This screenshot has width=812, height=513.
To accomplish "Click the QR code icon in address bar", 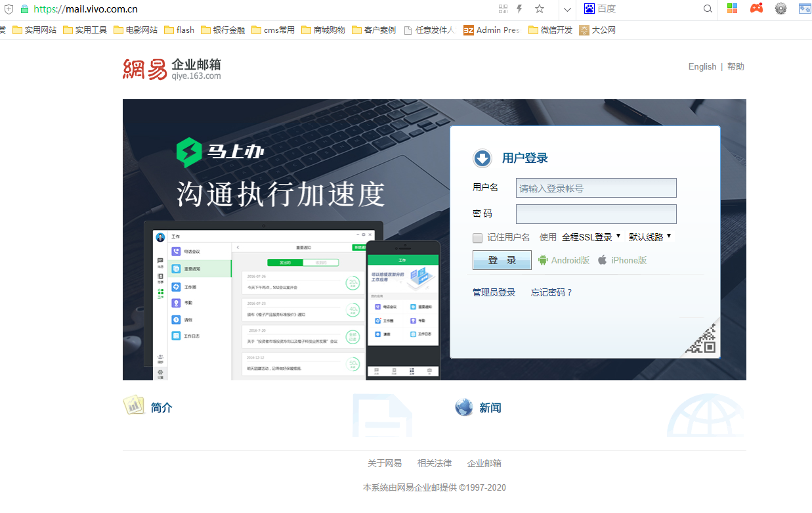I will (x=503, y=9).
